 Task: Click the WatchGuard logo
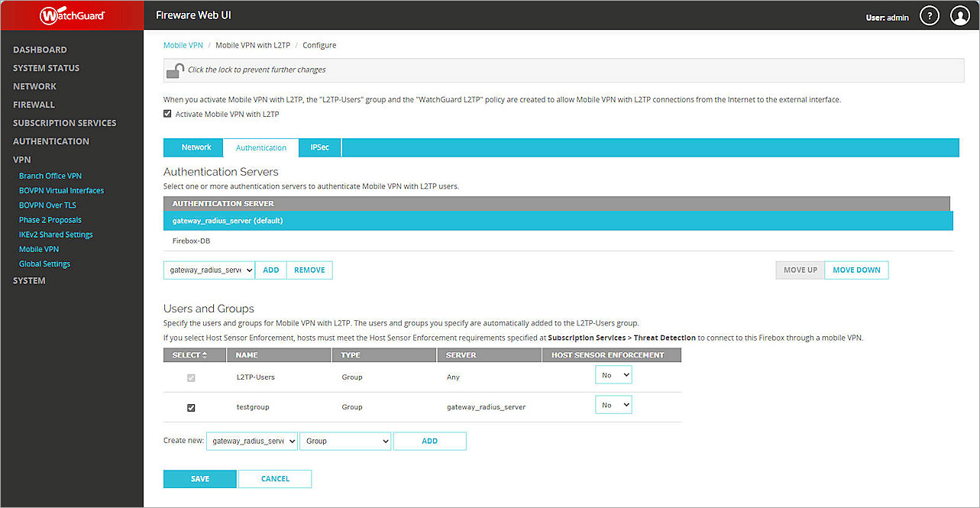pyautogui.click(x=71, y=15)
